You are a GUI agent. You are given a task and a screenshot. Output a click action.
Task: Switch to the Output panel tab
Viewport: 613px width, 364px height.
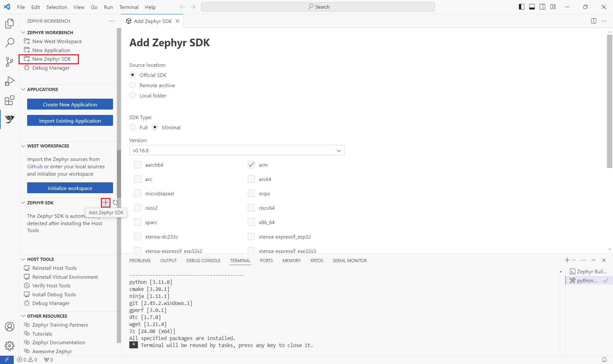168,261
